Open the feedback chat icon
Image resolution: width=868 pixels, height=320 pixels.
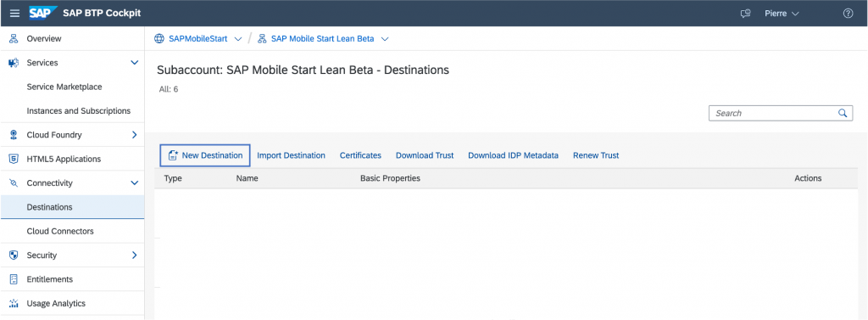[x=746, y=14]
